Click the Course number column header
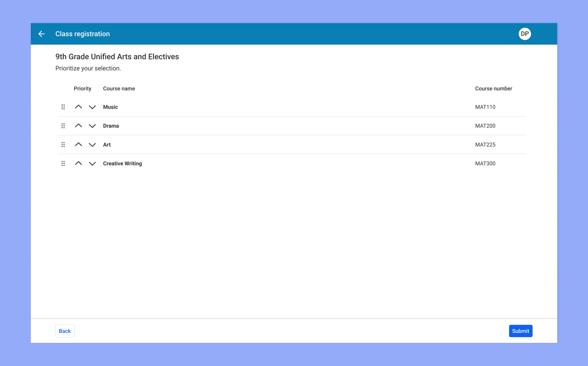 coord(493,89)
